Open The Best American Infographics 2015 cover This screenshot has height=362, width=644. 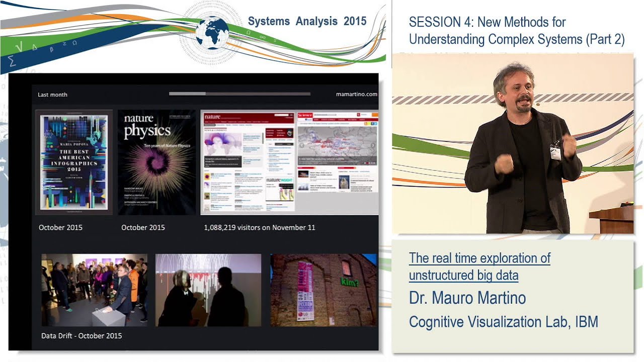pos(74,162)
